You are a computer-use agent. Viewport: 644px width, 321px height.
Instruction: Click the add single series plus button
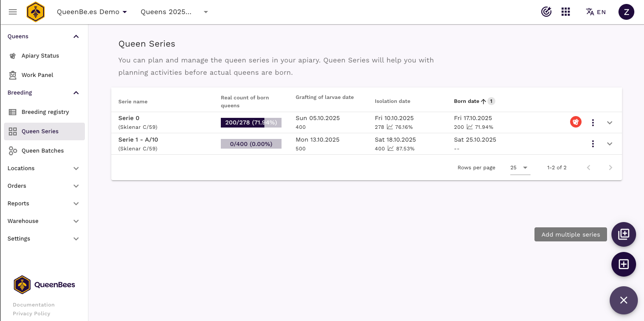pyautogui.click(x=623, y=264)
